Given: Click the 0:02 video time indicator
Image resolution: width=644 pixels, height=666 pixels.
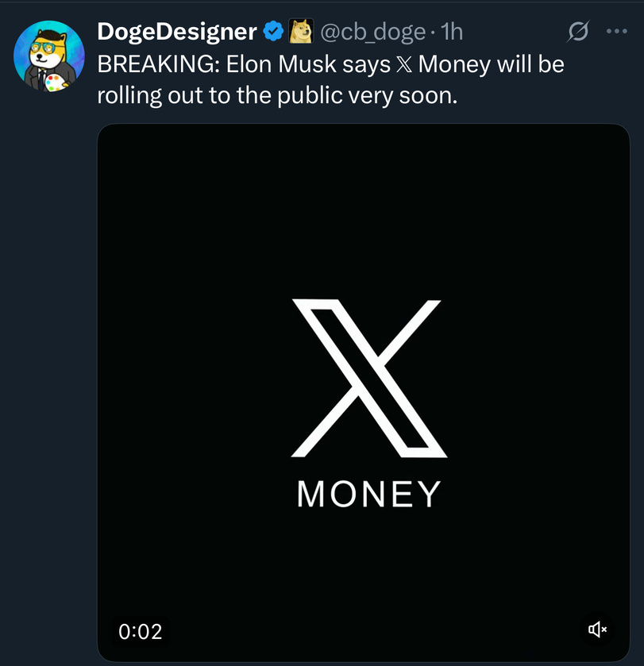Looking at the screenshot, I should pyautogui.click(x=140, y=632).
